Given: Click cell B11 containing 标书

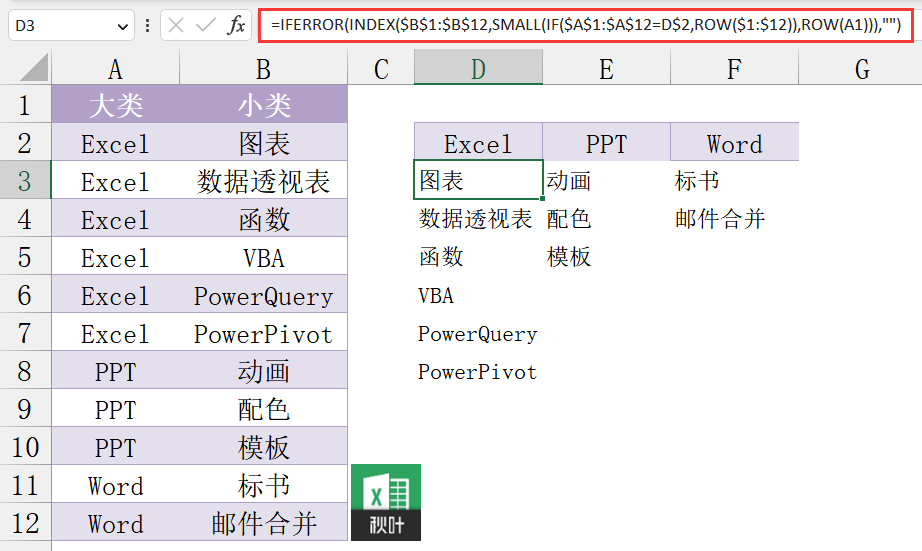Looking at the screenshot, I should pyautogui.click(x=263, y=485).
